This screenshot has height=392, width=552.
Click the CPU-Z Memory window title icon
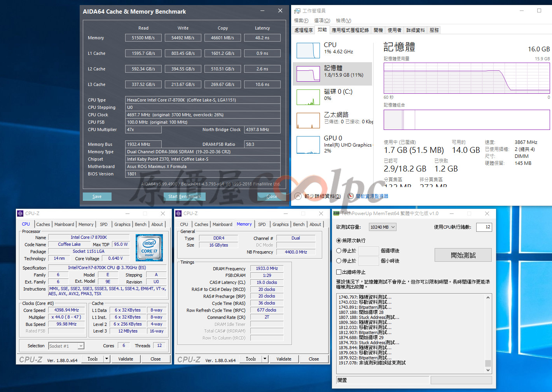click(x=178, y=213)
